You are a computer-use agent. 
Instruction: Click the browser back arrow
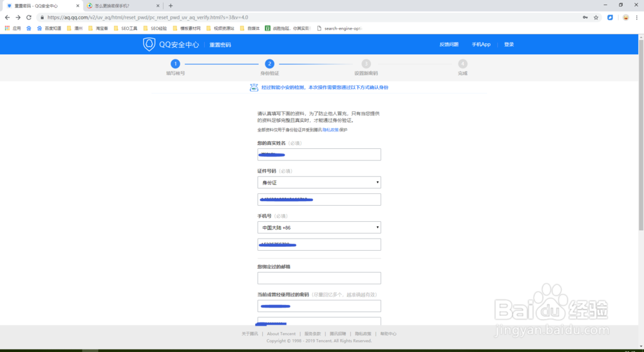point(7,17)
